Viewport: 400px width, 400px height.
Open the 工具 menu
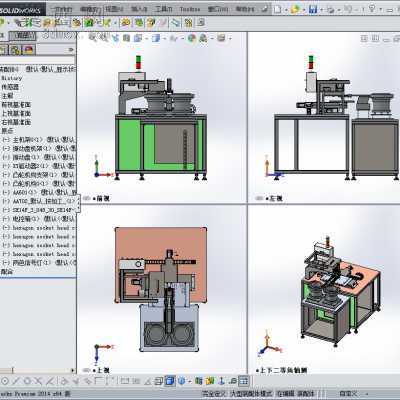[164, 9]
